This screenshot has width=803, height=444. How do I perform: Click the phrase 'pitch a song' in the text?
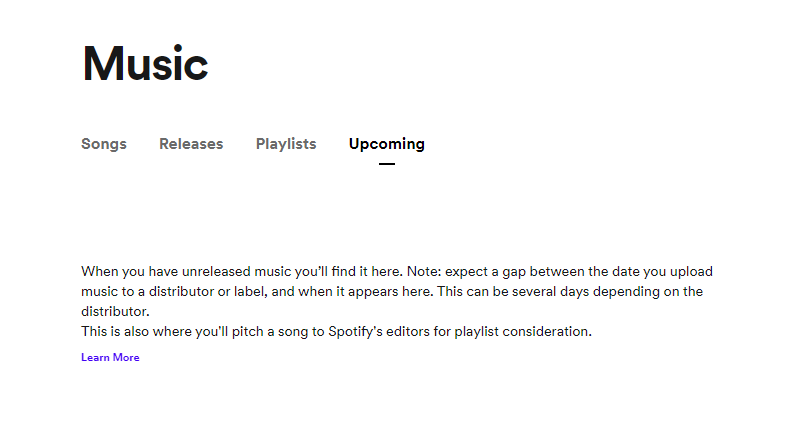click(270, 332)
